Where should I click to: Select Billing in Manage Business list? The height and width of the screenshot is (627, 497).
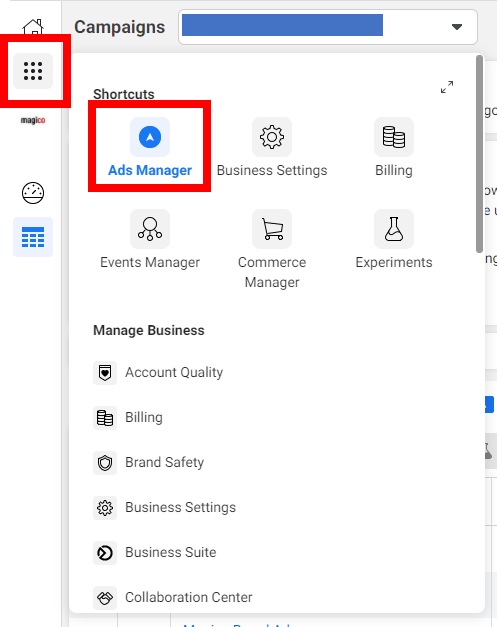128,417
